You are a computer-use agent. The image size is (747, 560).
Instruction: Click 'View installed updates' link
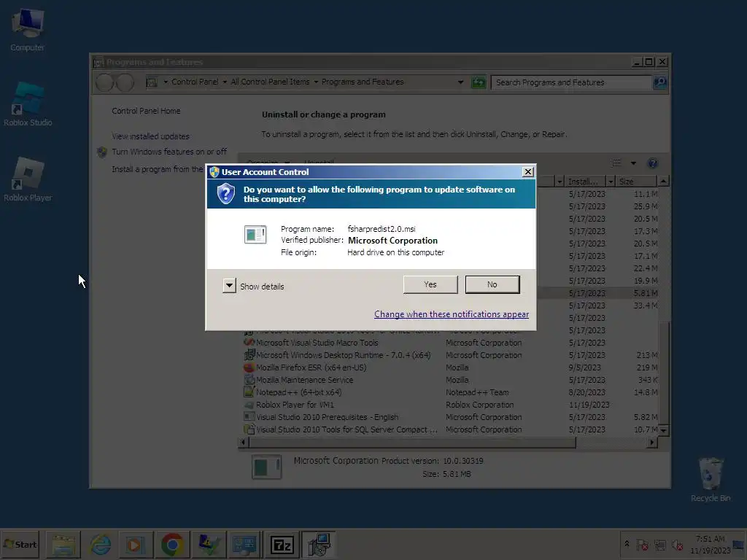tap(150, 136)
